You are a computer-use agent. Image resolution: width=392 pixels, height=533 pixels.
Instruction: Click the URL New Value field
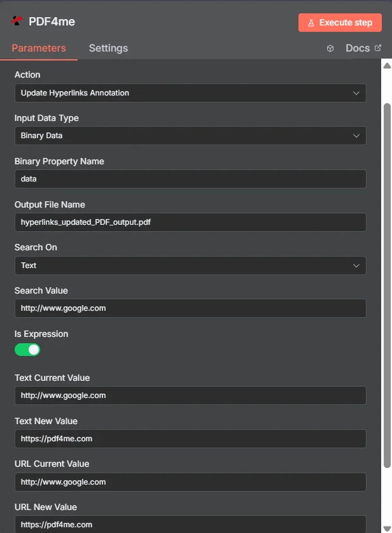[190, 524]
